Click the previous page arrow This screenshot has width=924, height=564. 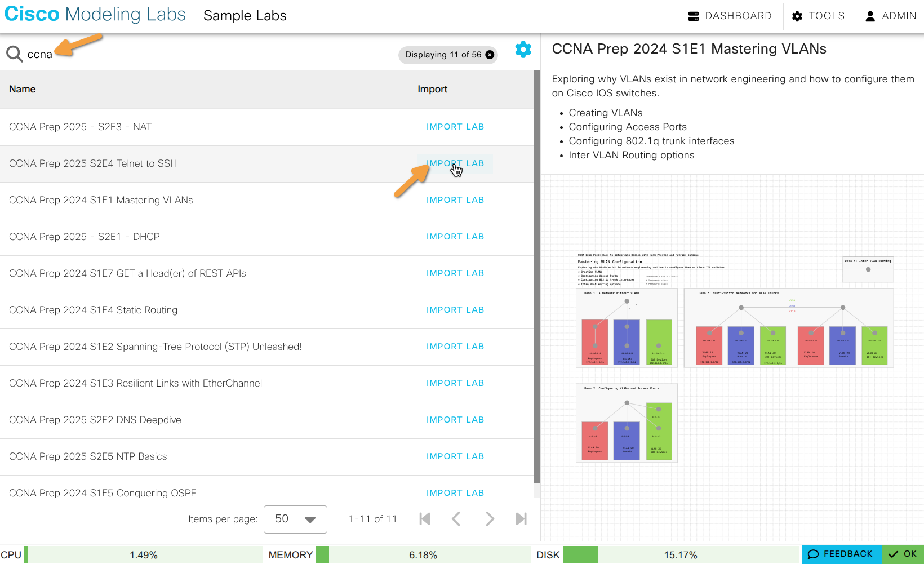[456, 519]
